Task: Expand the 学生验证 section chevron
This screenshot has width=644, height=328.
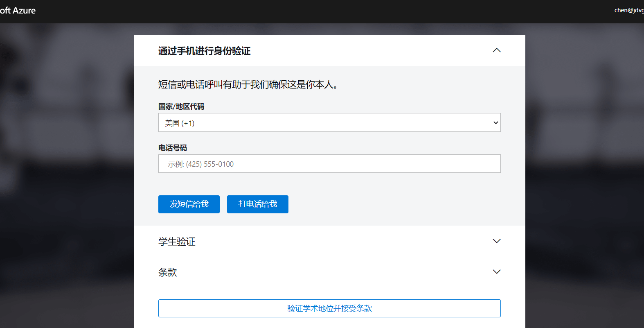Action: point(496,241)
